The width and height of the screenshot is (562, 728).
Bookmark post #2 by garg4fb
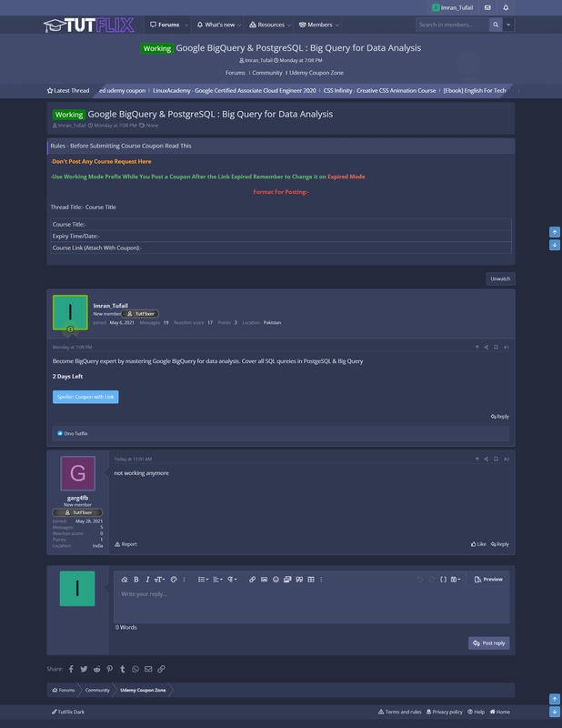pos(496,459)
